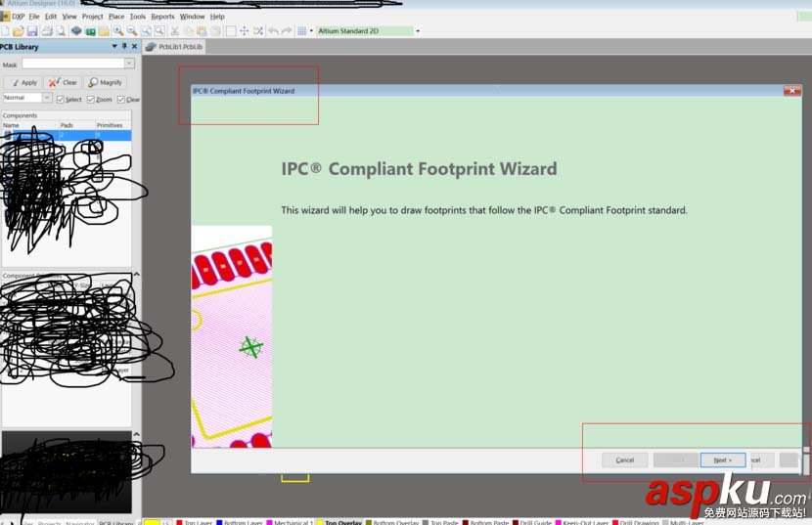Open the Edit menu

click(x=51, y=17)
